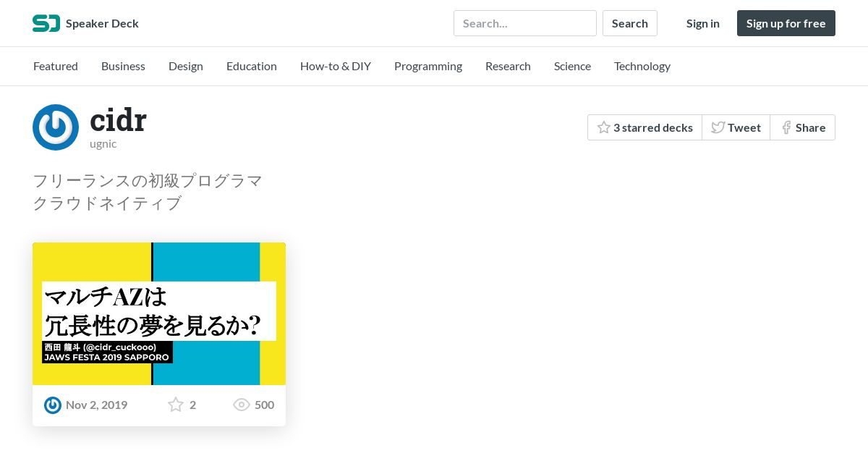868x456 pixels.
Task: Open the How-to & DIY category
Action: tap(336, 66)
